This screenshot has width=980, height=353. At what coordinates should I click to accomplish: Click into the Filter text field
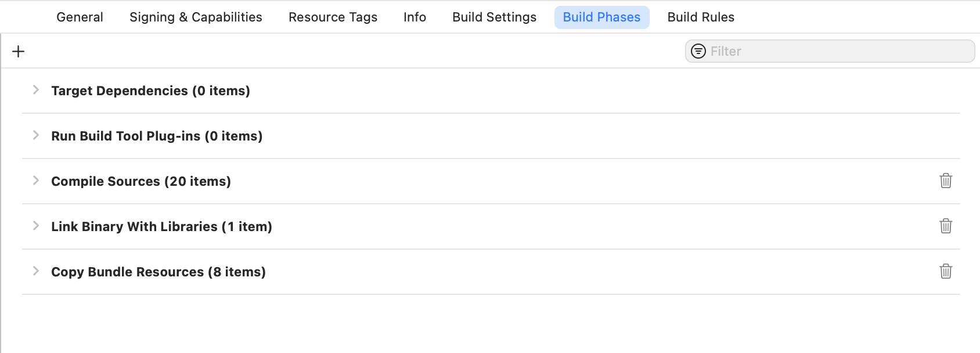click(830, 51)
